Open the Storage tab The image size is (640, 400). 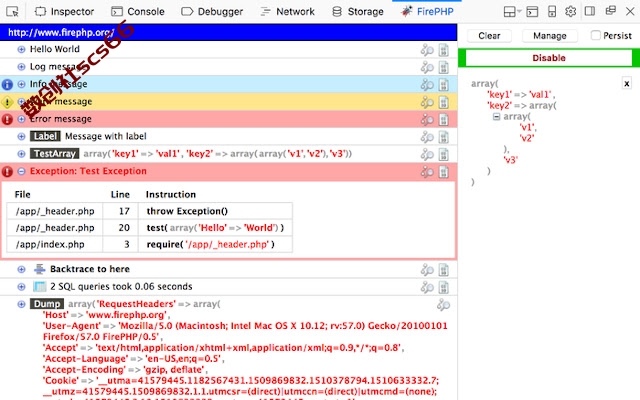358,11
